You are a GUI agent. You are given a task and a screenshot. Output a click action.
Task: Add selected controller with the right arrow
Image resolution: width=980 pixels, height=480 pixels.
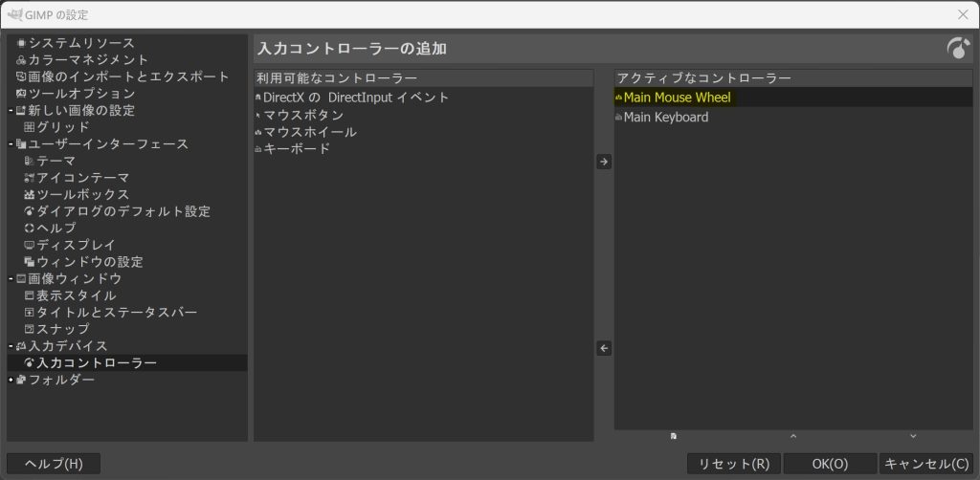click(x=604, y=162)
